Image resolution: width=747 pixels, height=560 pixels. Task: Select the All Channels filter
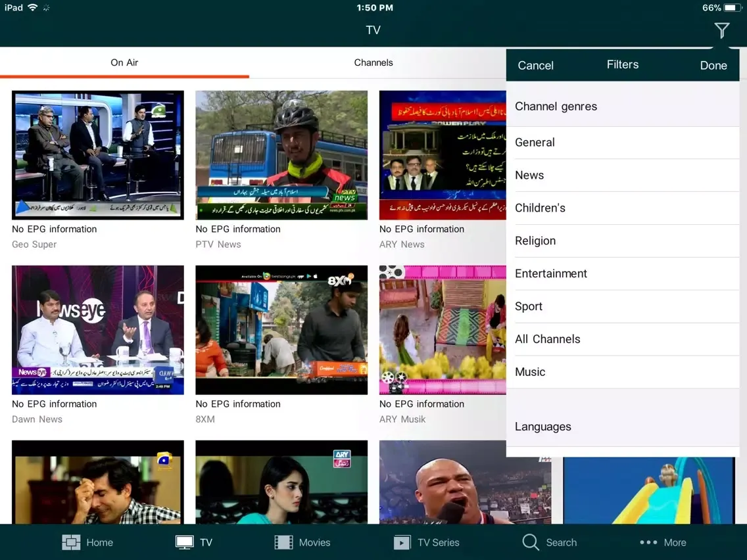pyautogui.click(x=623, y=340)
